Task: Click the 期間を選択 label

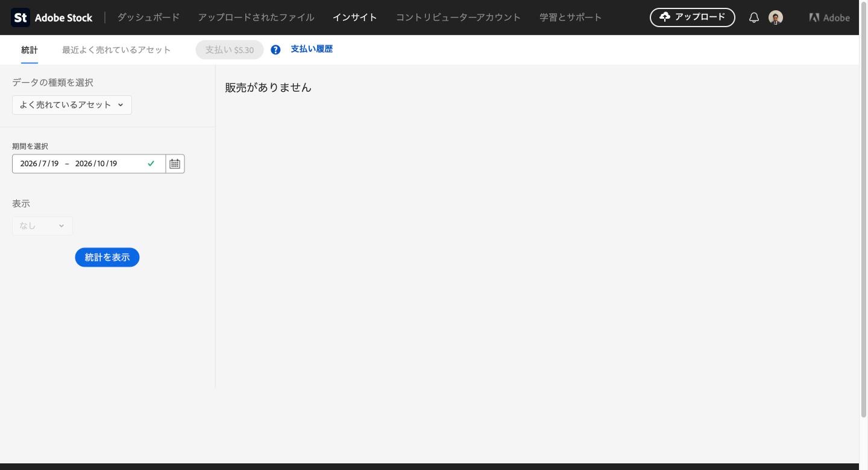Action: (x=30, y=147)
